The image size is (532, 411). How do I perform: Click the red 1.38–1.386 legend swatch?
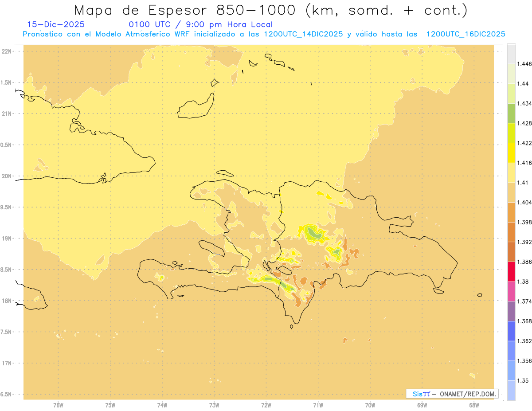(511, 271)
